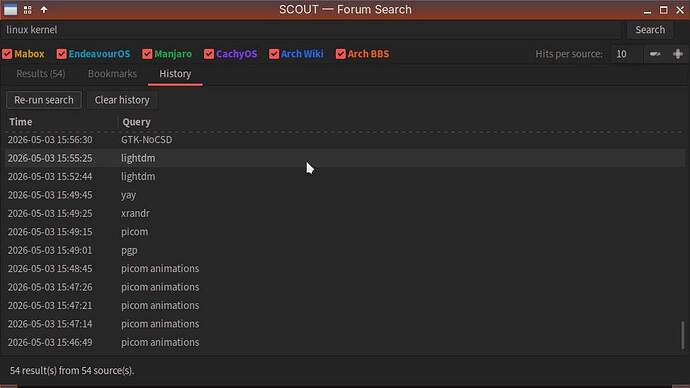Close the SCOUT Forum Search window
This screenshot has width=690, height=388.
click(x=680, y=10)
